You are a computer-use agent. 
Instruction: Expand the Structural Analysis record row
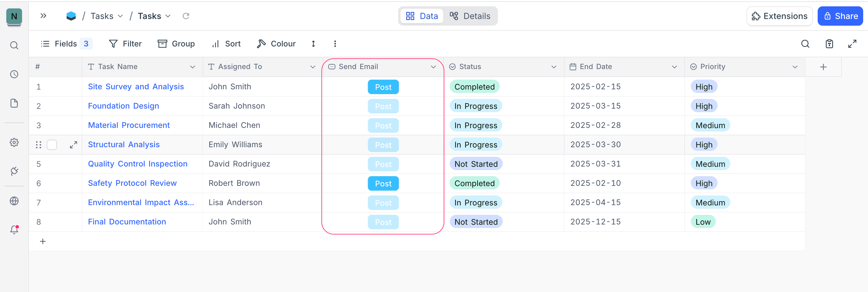tap(73, 145)
